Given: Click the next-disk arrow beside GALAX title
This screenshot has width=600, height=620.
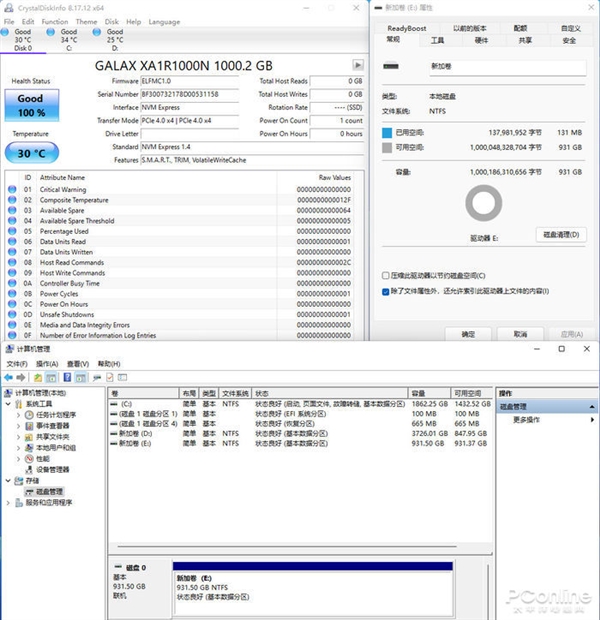Looking at the screenshot, I should (358, 65).
